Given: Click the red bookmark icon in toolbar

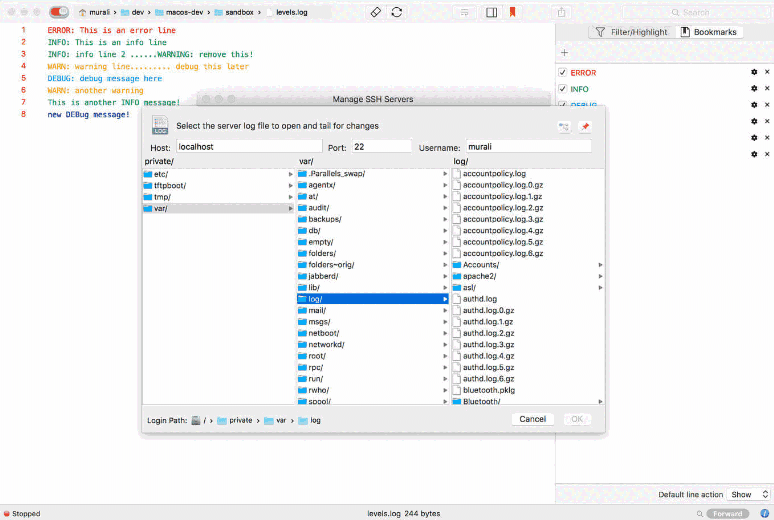Looking at the screenshot, I should (x=513, y=12).
